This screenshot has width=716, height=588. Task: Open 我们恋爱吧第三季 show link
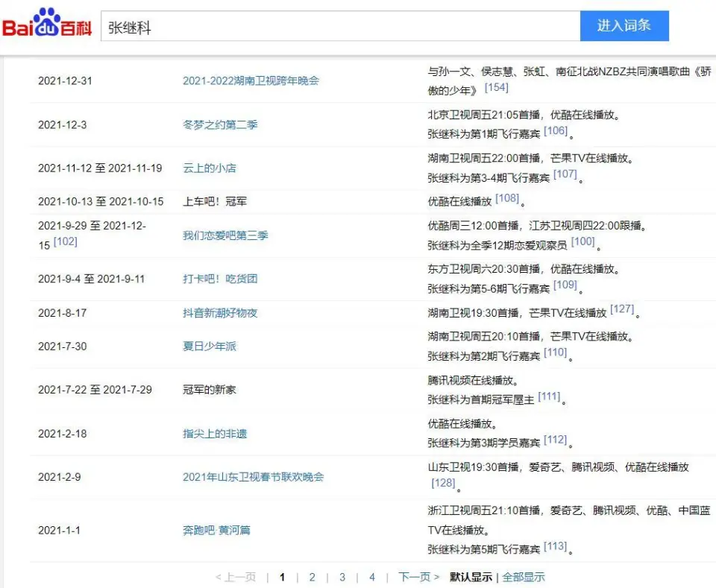[x=225, y=235]
